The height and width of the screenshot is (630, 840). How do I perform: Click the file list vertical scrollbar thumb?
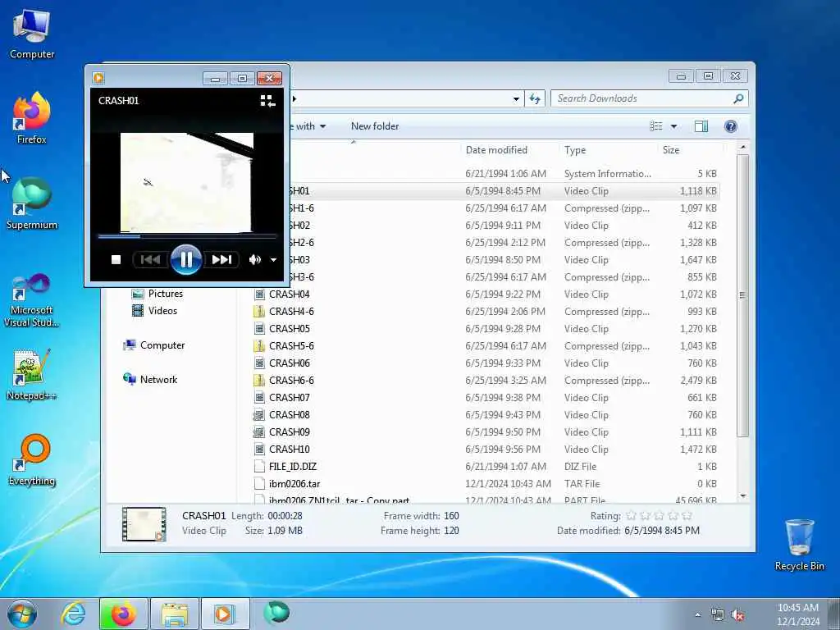pyautogui.click(x=742, y=295)
